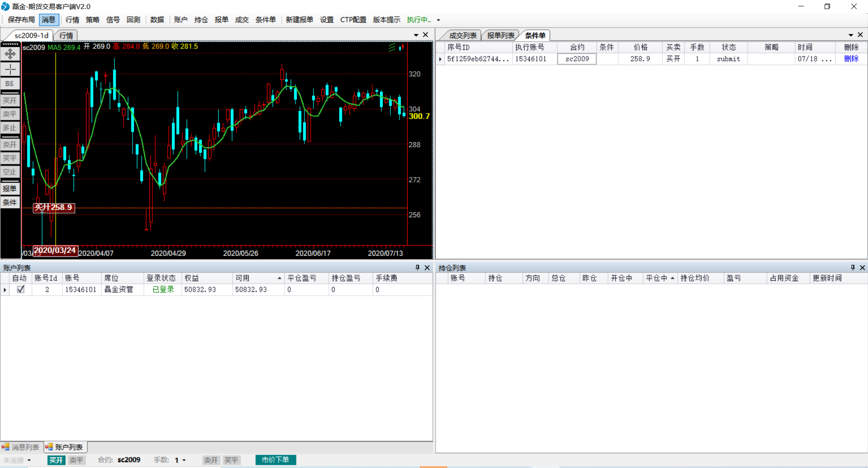Click the sc2009 contract cell in 条件单 table

[x=577, y=59]
